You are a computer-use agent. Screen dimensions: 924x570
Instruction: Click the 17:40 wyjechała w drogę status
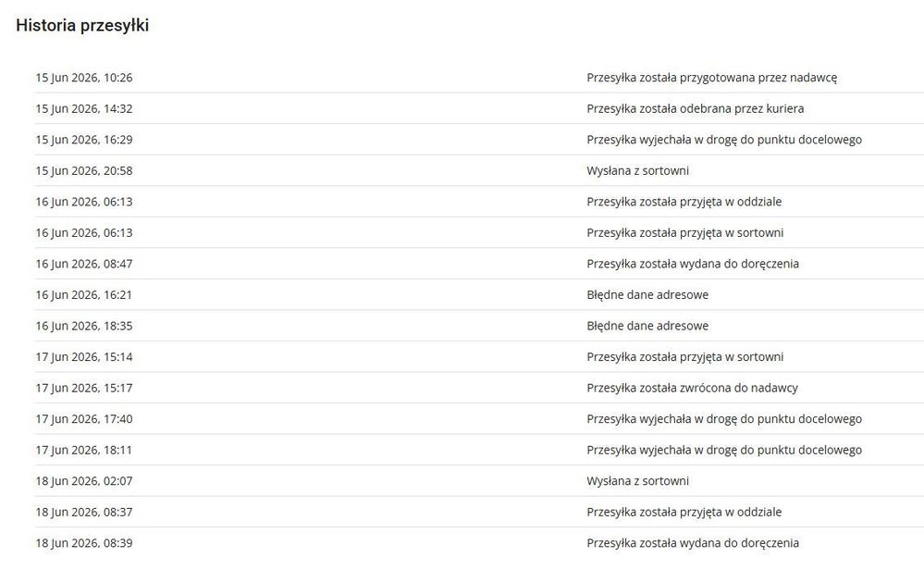(723, 419)
